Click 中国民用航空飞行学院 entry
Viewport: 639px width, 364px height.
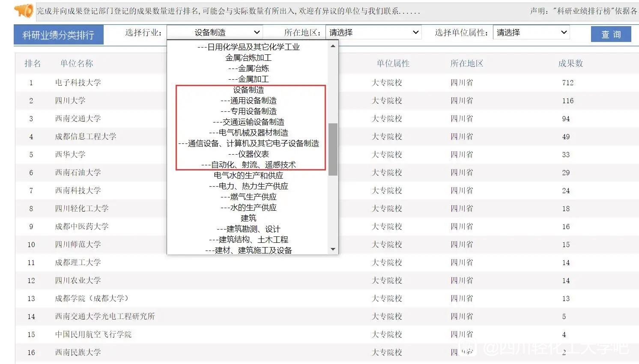tap(93, 334)
